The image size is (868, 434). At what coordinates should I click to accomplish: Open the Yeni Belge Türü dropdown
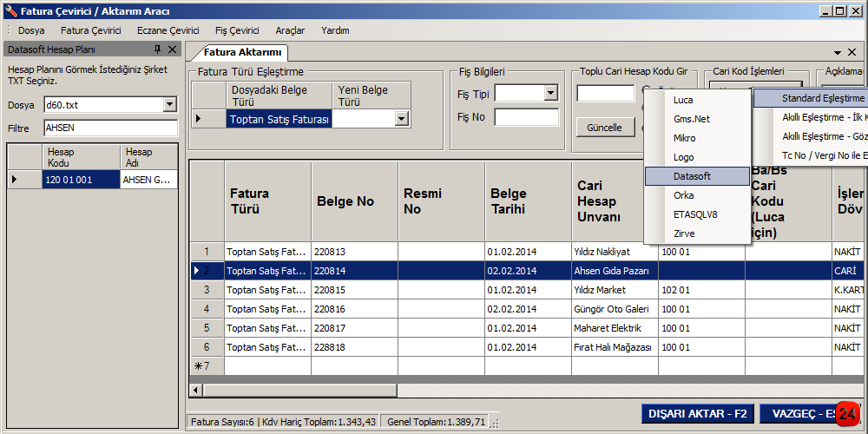[x=402, y=119]
